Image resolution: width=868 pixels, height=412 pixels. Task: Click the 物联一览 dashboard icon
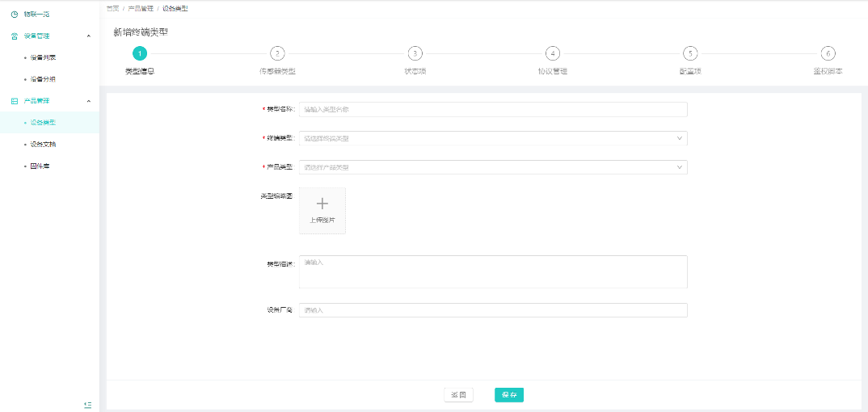14,15
